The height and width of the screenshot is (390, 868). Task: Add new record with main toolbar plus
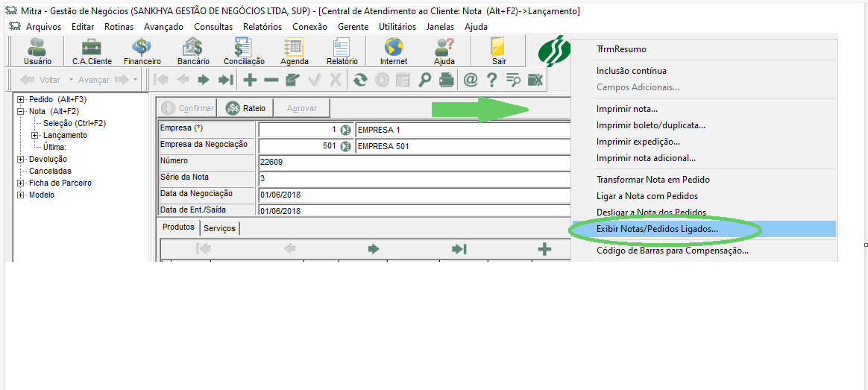[251, 81]
